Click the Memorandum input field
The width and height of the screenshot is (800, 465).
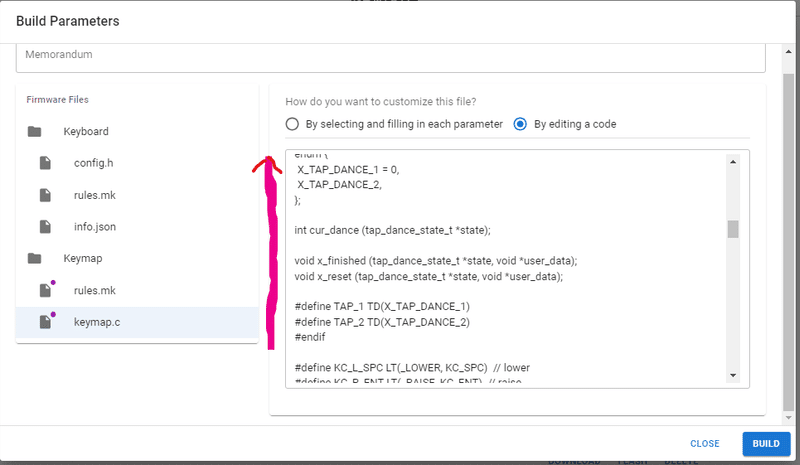[x=390, y=56]
